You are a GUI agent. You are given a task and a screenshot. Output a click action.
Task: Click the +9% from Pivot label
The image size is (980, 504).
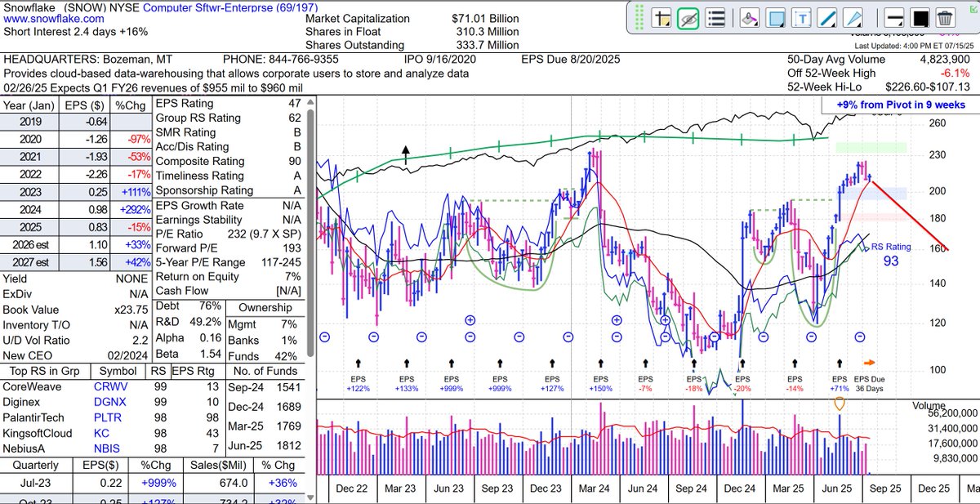pos(900,105)
